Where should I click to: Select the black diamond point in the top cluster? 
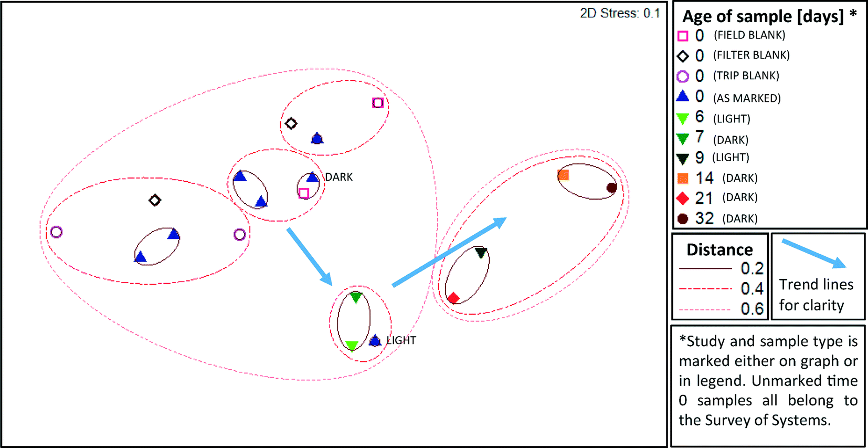291,123
